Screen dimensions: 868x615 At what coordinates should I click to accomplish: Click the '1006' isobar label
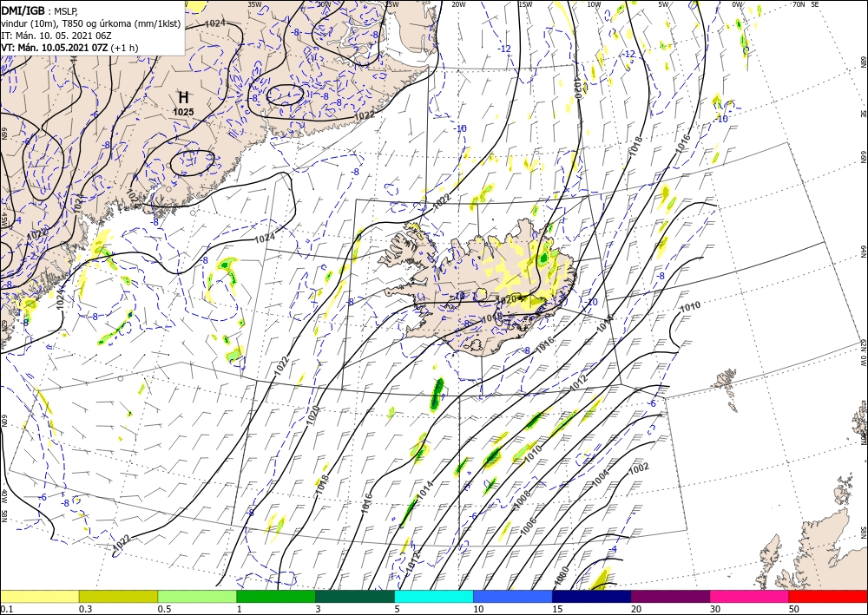[x=528, y=526]
